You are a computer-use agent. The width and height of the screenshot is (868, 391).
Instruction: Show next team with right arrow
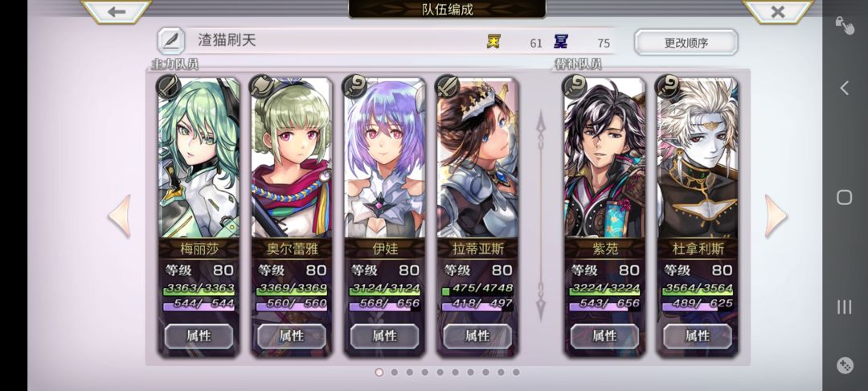(x=776, y=216)
